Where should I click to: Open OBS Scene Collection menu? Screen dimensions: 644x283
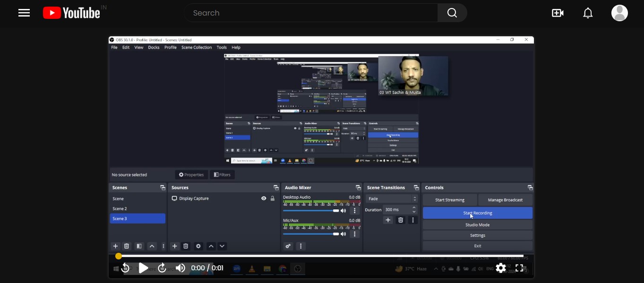pos(197,47)
